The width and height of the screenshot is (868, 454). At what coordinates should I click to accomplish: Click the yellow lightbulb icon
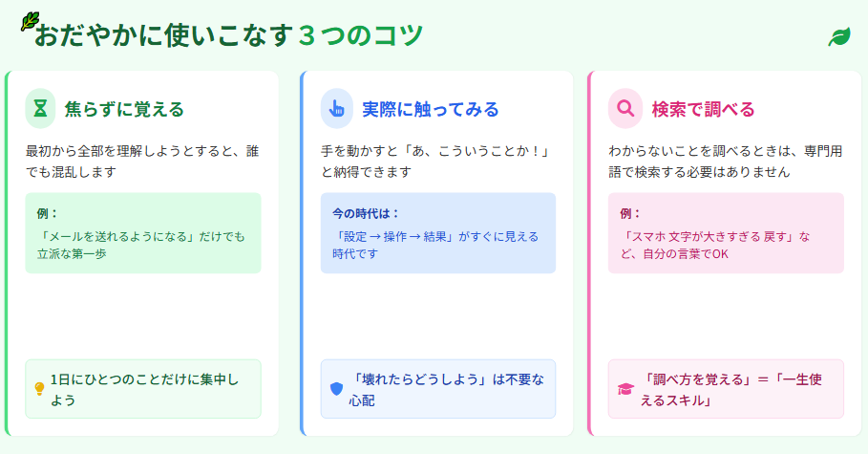click(x=39, y=389)
